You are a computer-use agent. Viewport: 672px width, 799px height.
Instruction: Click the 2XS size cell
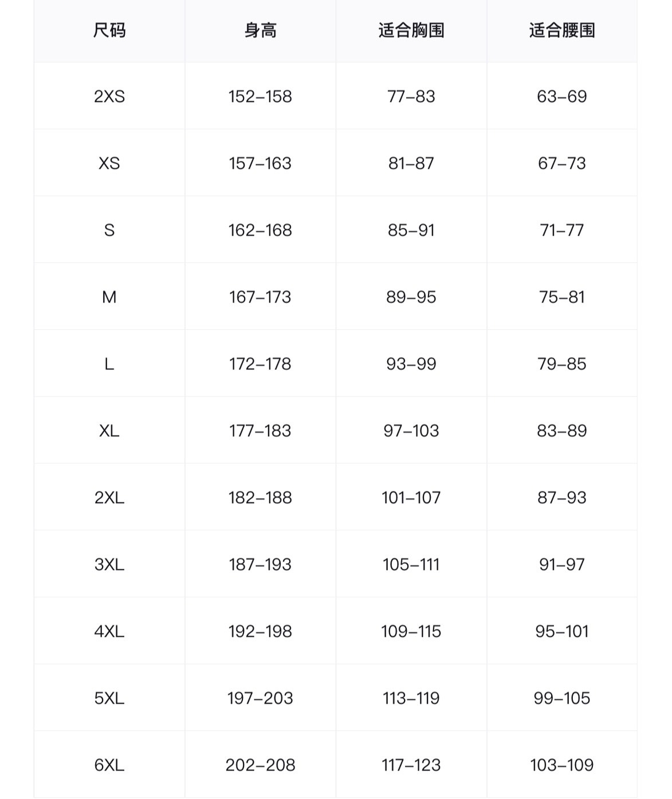109,96
